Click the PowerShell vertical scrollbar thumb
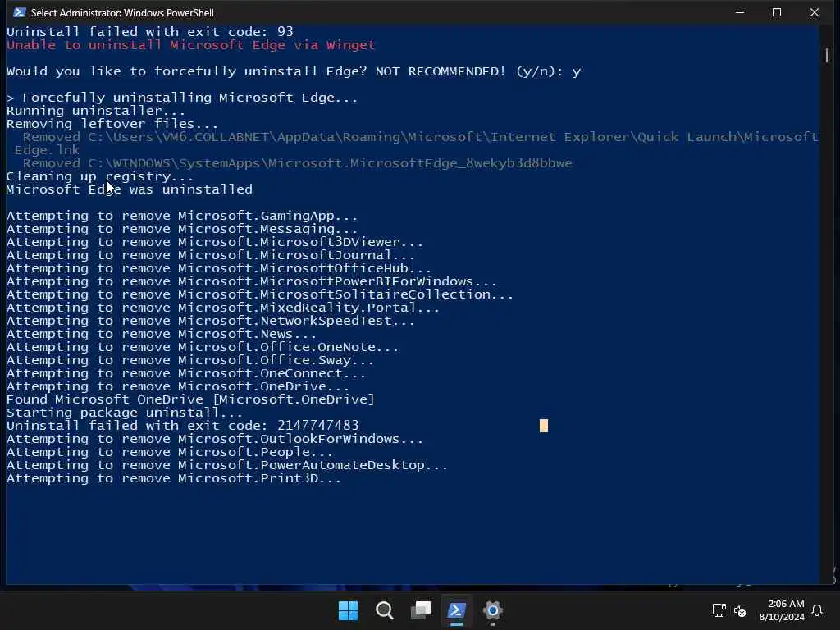The image size is (840, 630). (x=827, y=55)
